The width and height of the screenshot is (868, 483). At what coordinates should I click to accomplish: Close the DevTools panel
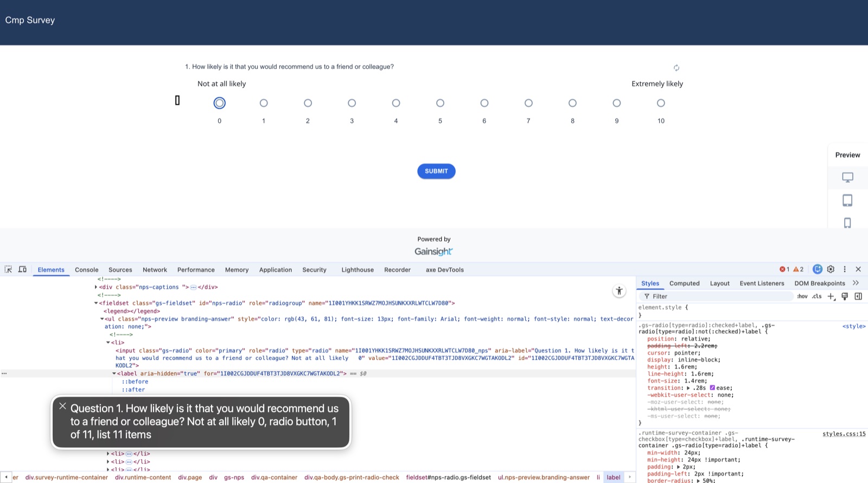pos(858,269)
